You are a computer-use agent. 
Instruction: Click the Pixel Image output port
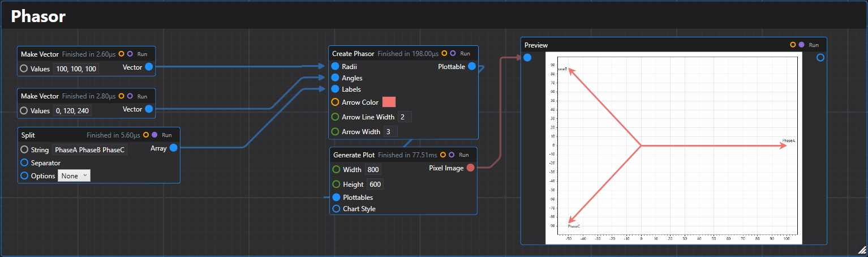[x=470, y=168]
